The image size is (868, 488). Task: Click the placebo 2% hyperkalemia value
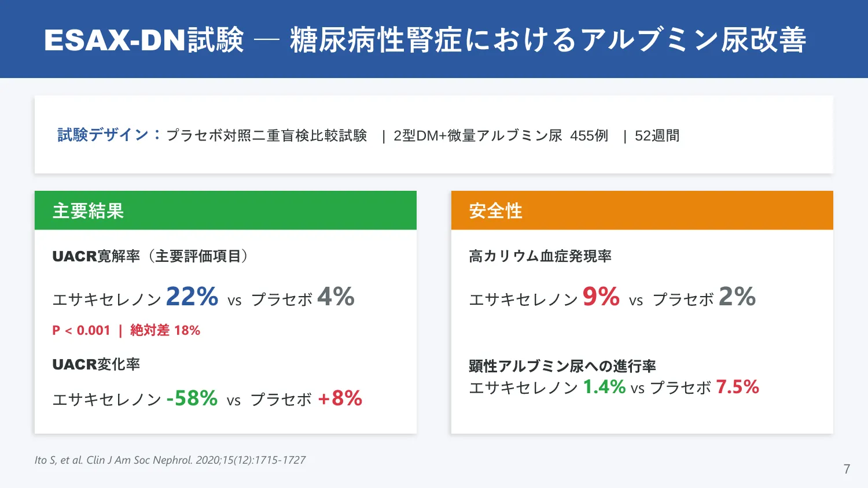click(x=737, y=297)
